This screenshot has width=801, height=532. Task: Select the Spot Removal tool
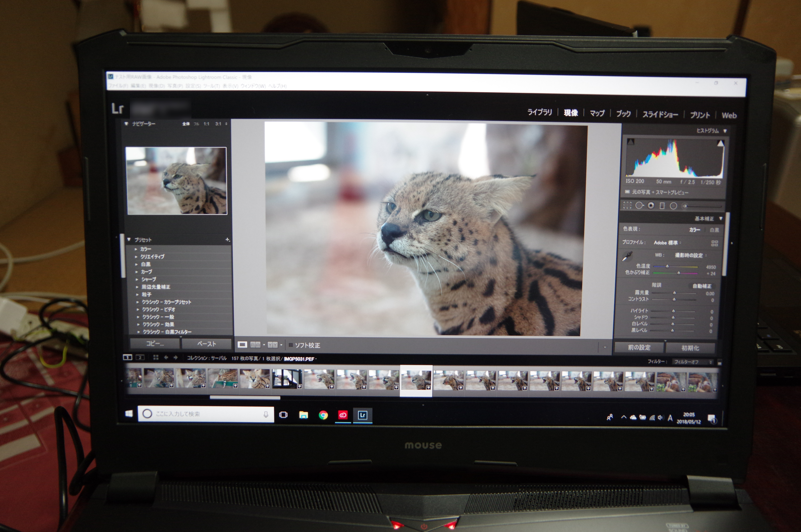tap(639, 205)
